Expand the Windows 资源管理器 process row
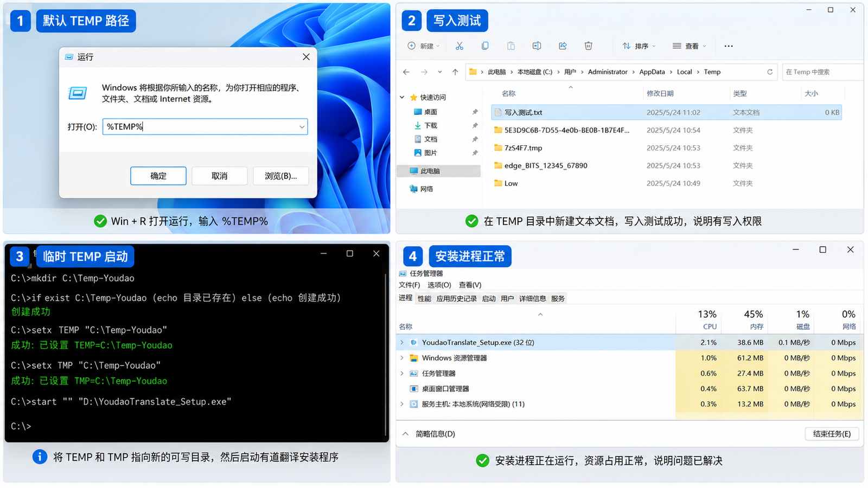The width and height of the screenshot is (868, 488). pyautogui.click(x=402, y=358)
